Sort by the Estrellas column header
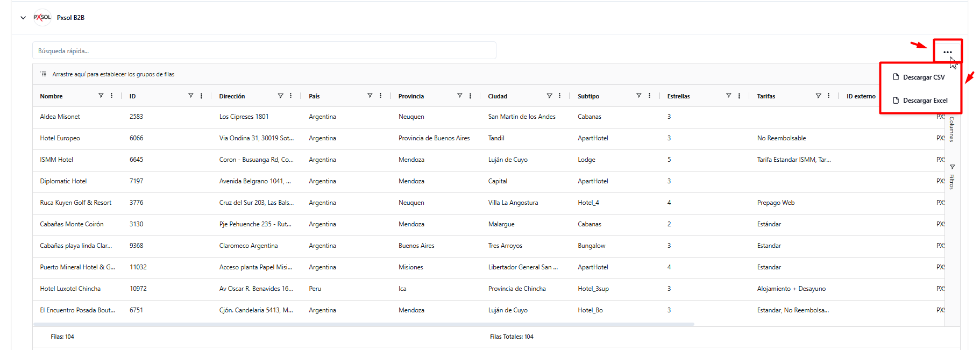 (678, 96)
